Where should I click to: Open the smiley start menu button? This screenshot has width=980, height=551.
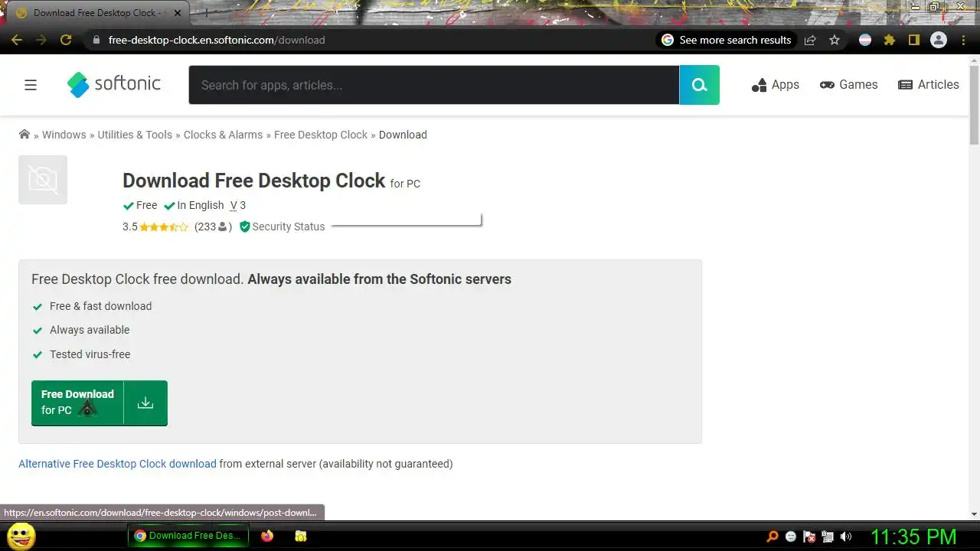[x=21, y=536]
